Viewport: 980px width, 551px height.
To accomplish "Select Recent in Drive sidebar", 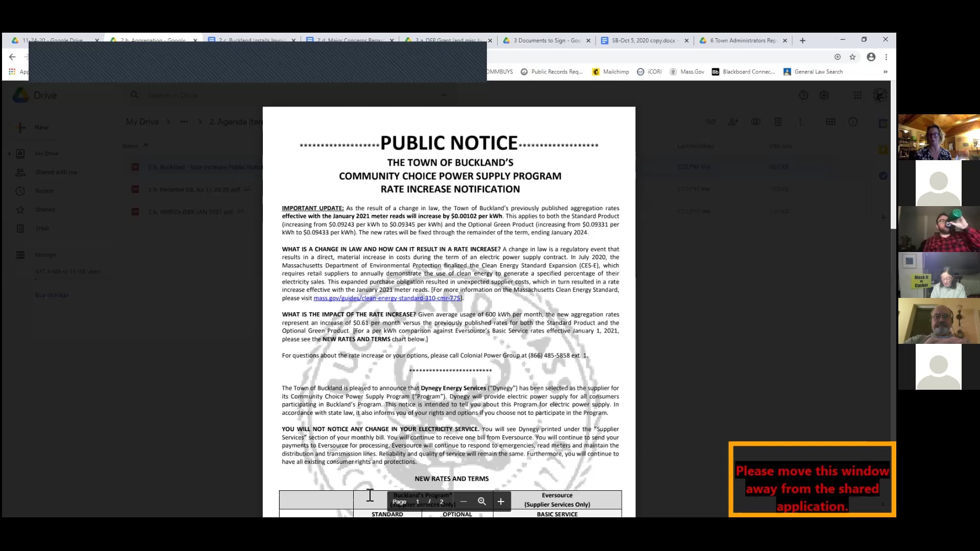I will click(x=44, y=191).
